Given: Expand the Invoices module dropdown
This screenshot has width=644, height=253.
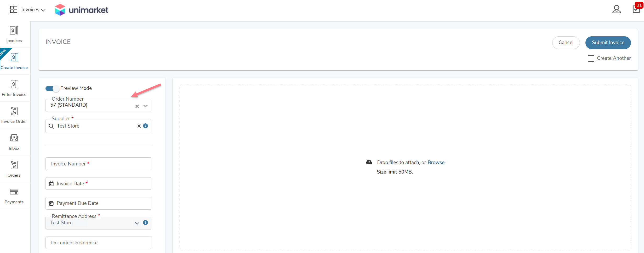Looking at the screenshot, I should (33, 10).
